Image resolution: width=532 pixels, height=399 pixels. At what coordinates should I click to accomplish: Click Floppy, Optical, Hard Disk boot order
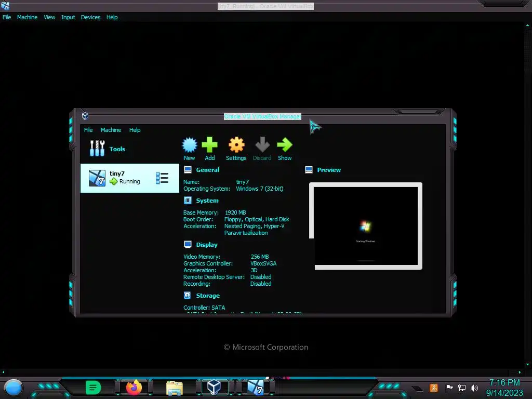click(257, 219)
